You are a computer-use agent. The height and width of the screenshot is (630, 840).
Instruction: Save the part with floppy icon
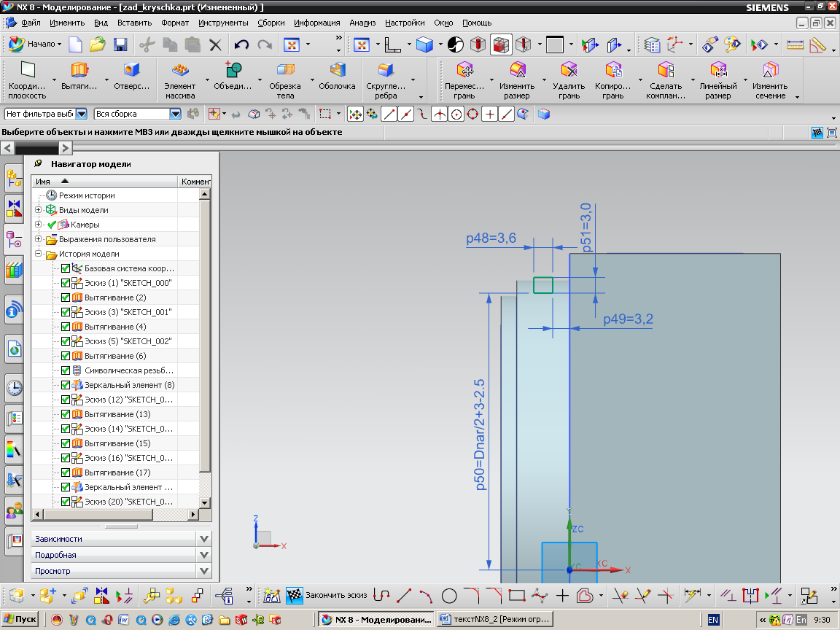point(120,44)
